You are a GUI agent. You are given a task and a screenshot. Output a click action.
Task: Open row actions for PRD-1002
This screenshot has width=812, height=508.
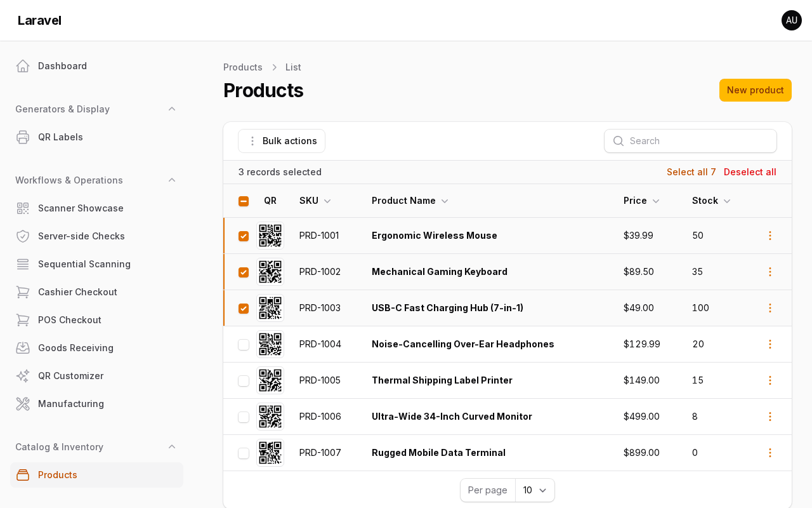click(770, 272)
